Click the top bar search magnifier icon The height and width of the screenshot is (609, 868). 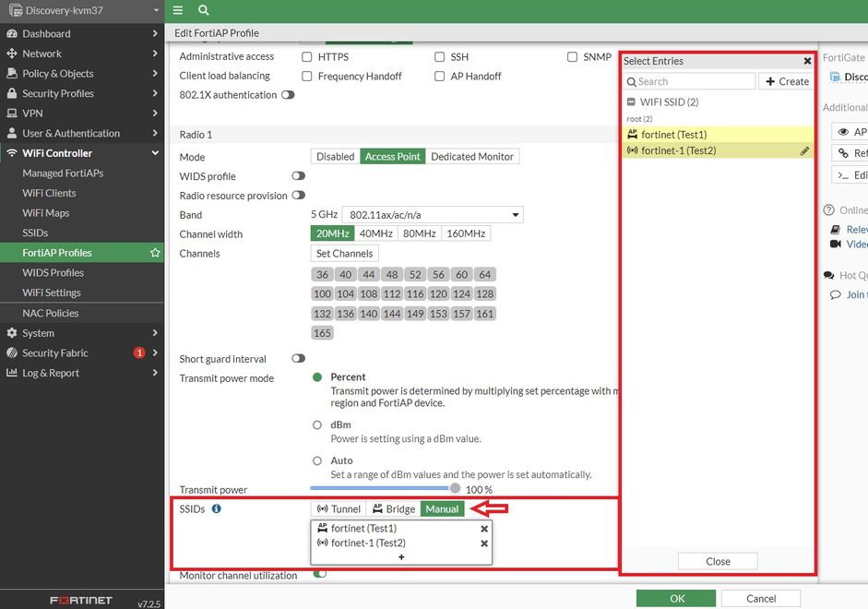[203, 10]
